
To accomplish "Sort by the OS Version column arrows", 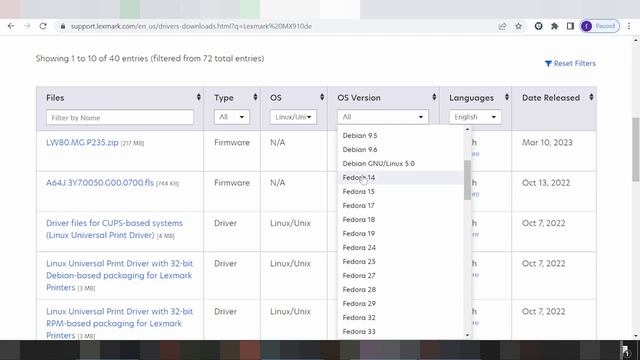I will [x=434, y=97].
